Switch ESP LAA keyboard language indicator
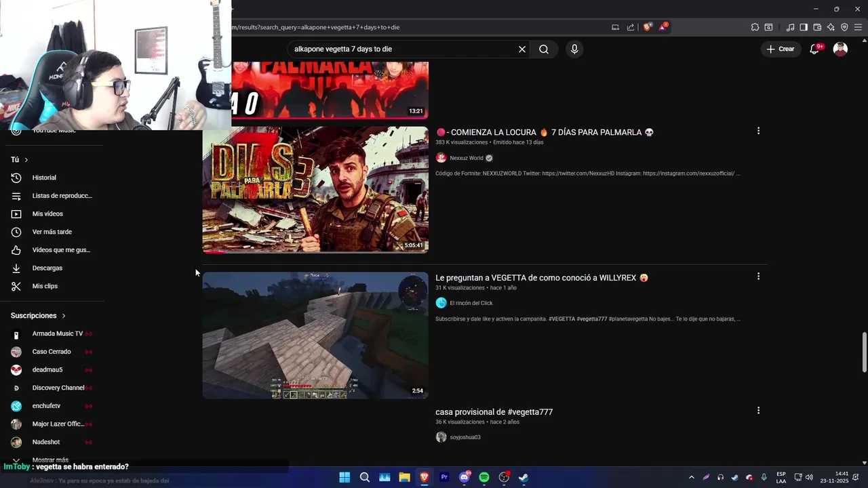868x488 pixels. click(x=781, y=477)
